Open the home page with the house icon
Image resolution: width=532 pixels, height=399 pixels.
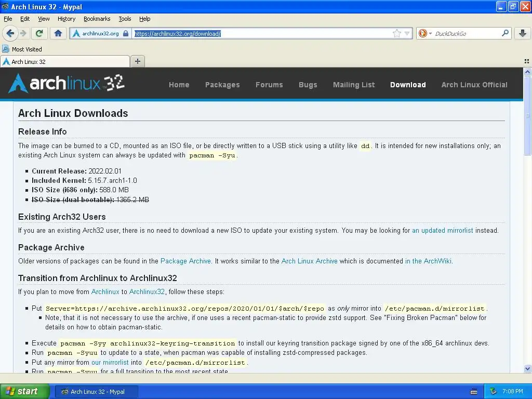[x=58, y=33]
